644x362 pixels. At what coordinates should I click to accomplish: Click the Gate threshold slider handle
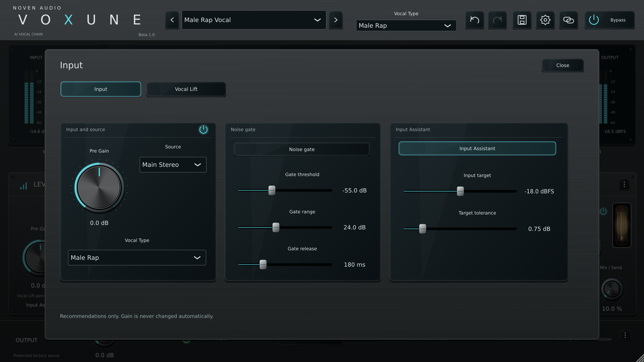[x=272, y=190]
